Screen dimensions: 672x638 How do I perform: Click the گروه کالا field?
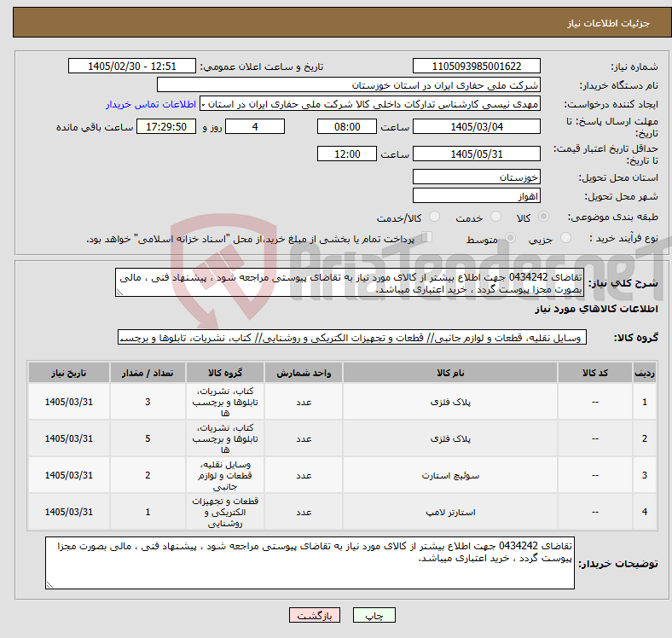(x=352, y=337)
